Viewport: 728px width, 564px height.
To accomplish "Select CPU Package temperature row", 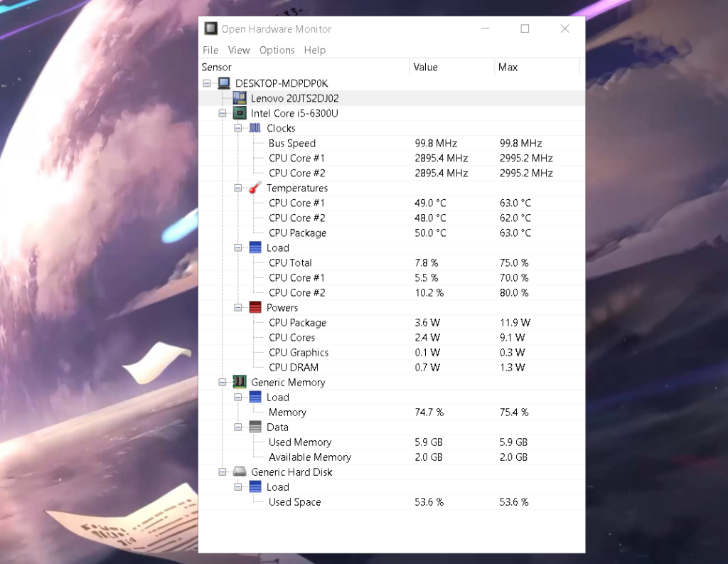I will 392,233.
